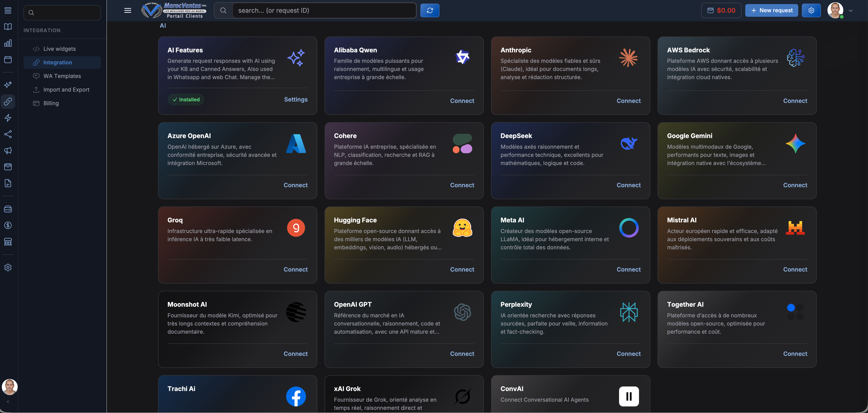Check the $0.00 wallet balance indicator
The width and height of the screenshot is (868, 413).
(721, 10)
